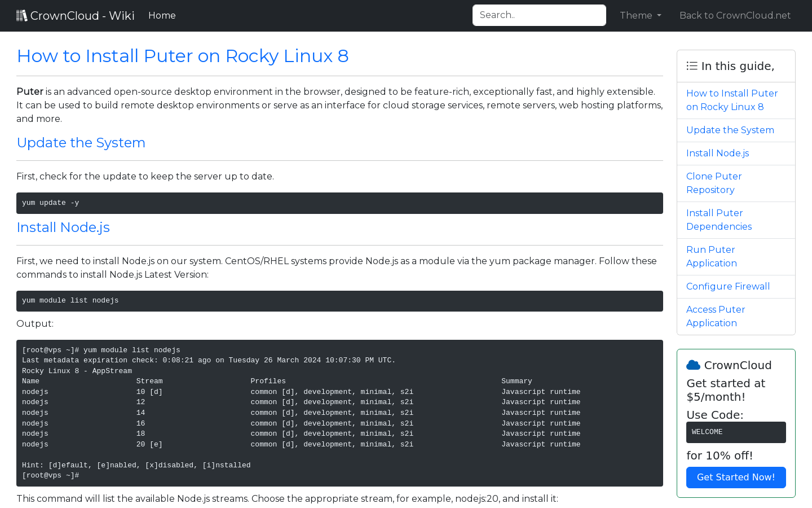Open the Configure Firewall link
812x508 pixels.
click(x=727, y=286)
